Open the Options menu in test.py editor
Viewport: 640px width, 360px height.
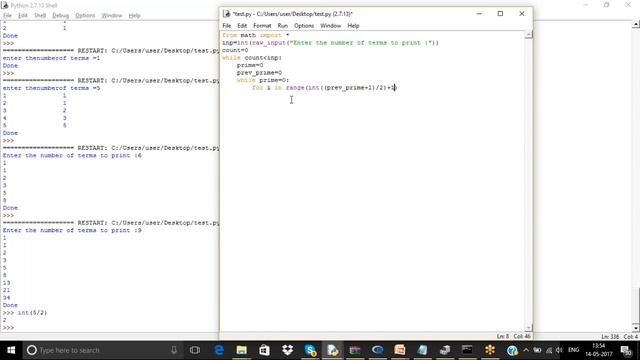(x=304, y=26)
